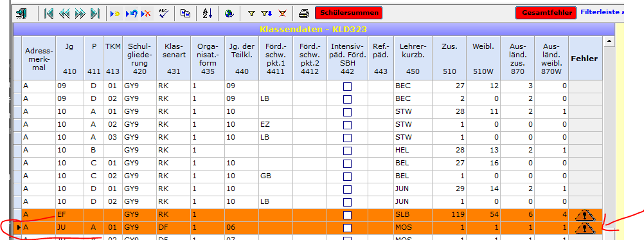Select the Klassenart 431 column header
644x240 pixels.
[x=173, y=59]
